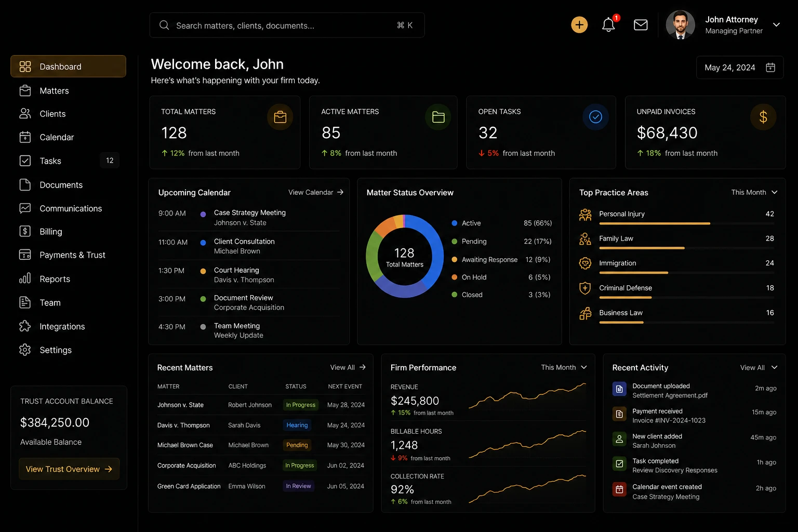Viewport: 798px width, 532px height.
Task: Click the calendar icon beside May 24, 2024
Action: coord(770,68)
